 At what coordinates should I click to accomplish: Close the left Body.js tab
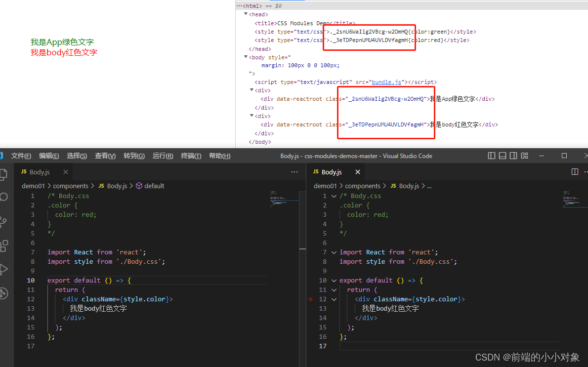(x=66, y=172)
